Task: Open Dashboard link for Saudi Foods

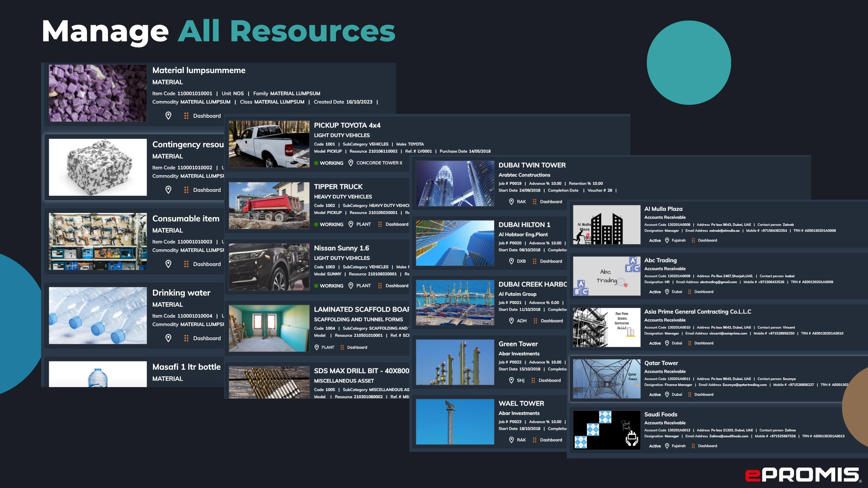Action: coord(707,446)
